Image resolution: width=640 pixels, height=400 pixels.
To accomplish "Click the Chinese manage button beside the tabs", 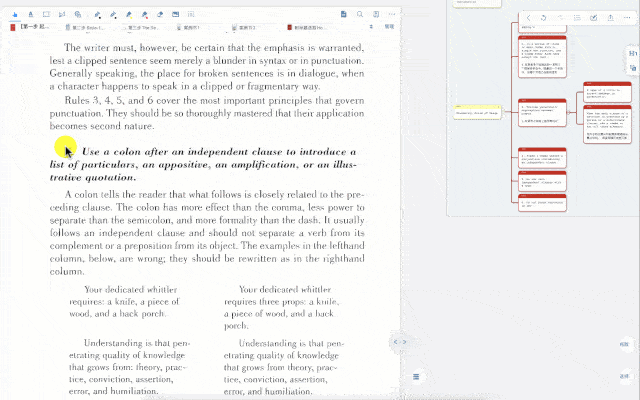I will (x=389, y=27).
